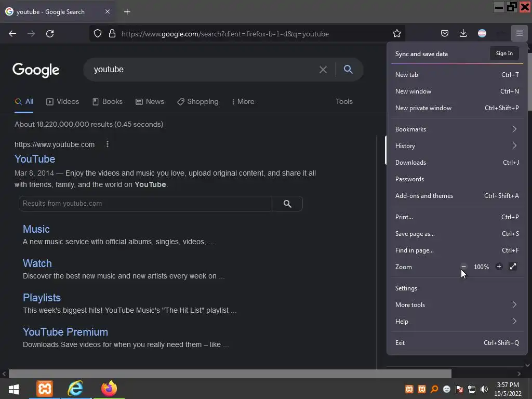This screenshot has width=532, height=399.
Task: Open XAMPP from the taskbar
Action: (45, 389)
